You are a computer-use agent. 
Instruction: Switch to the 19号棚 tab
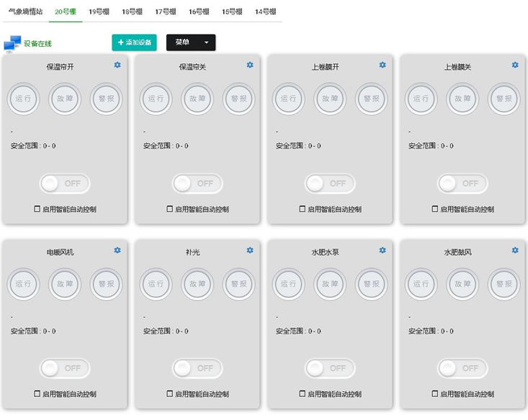tap(99, 12)
